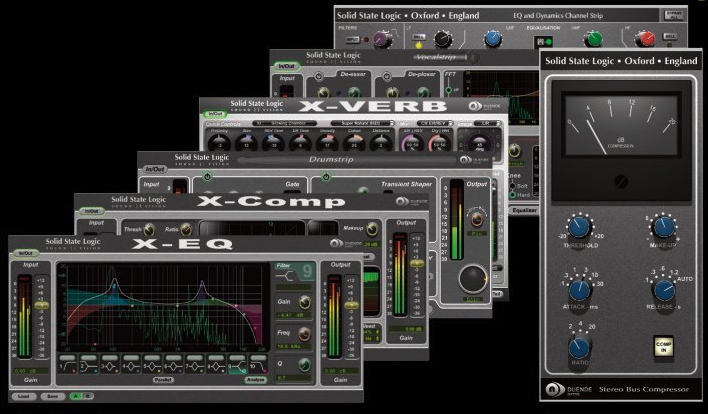Image resolution: width=708 pixels, height=414 pixels.
Task: Click the Bypass button on Channel Strip
Action: pyautogui.click(x=674, y=15)
